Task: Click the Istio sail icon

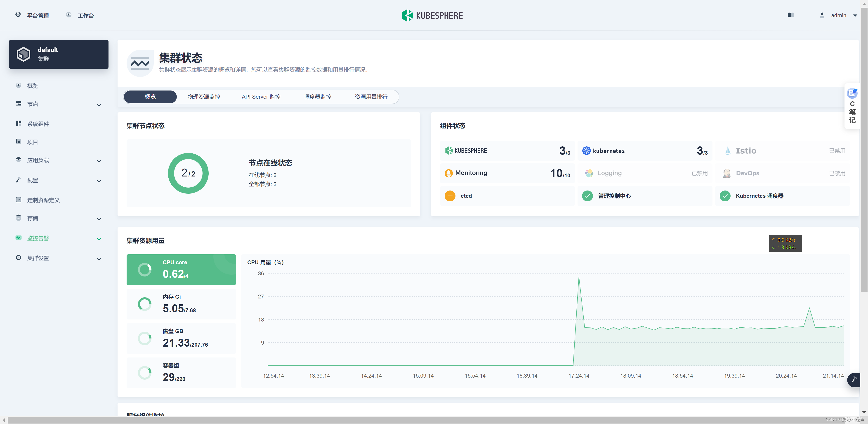Action: point(728,151)
